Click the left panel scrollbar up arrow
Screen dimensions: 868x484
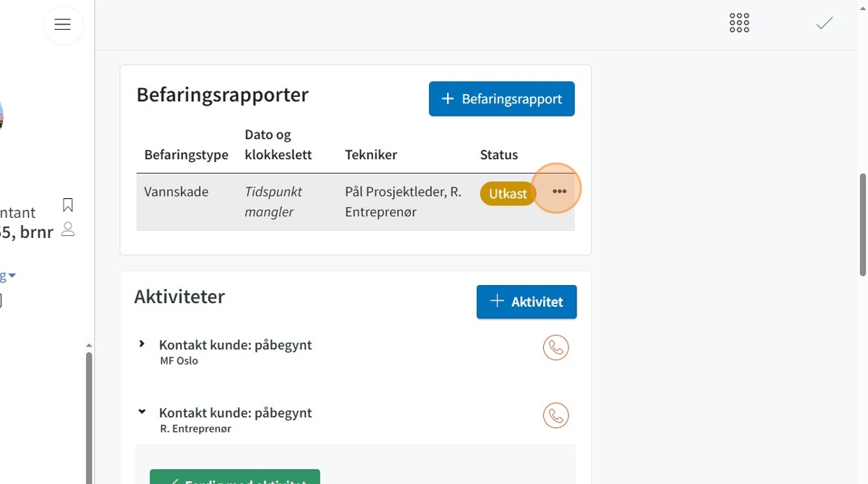coord(89,346)
